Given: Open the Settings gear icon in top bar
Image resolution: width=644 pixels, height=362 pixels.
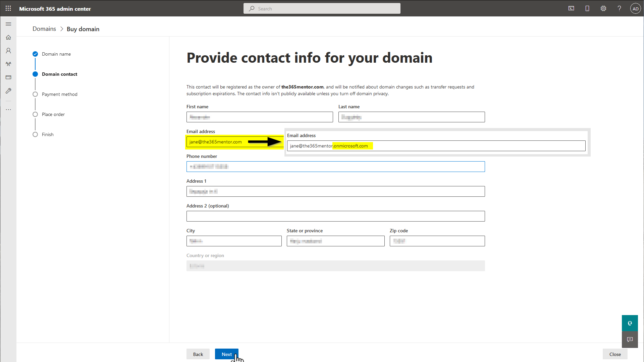Looking at the screenshot, I should click(603, 9).
